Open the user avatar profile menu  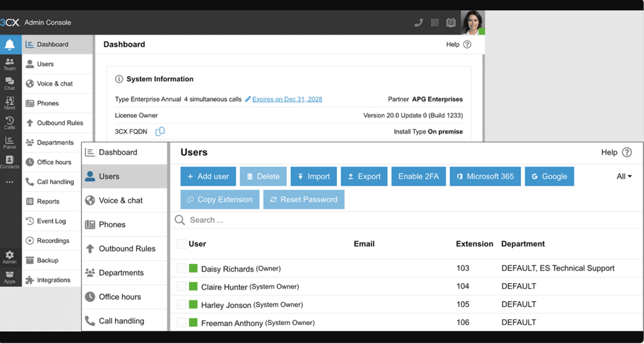click(x=472, y=23)
